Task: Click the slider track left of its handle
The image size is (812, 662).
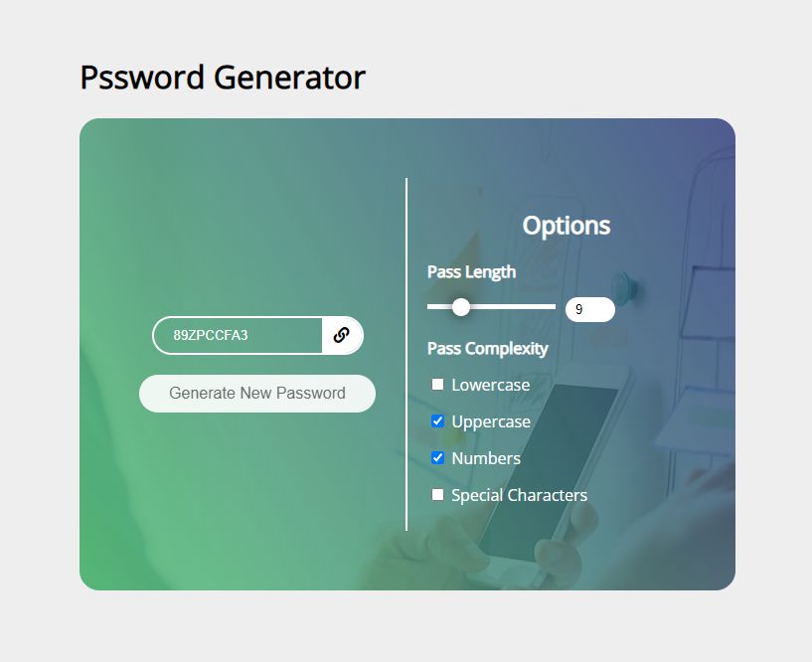Action: coord(437,307)
